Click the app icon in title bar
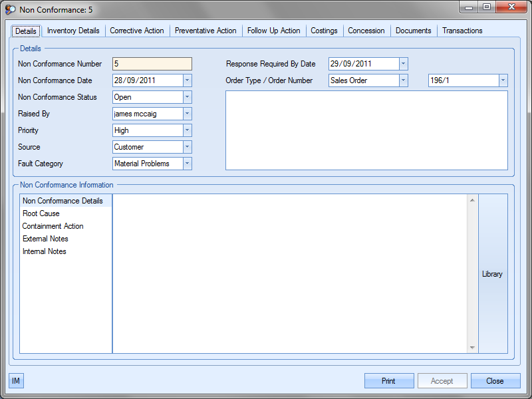 pyautogui.click(x=10, y=10)
